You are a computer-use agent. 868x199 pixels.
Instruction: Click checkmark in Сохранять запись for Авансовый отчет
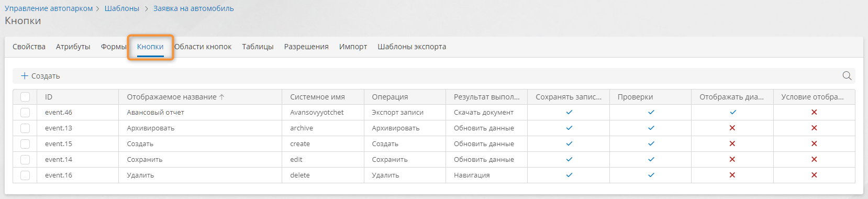(x=569, y=112)
